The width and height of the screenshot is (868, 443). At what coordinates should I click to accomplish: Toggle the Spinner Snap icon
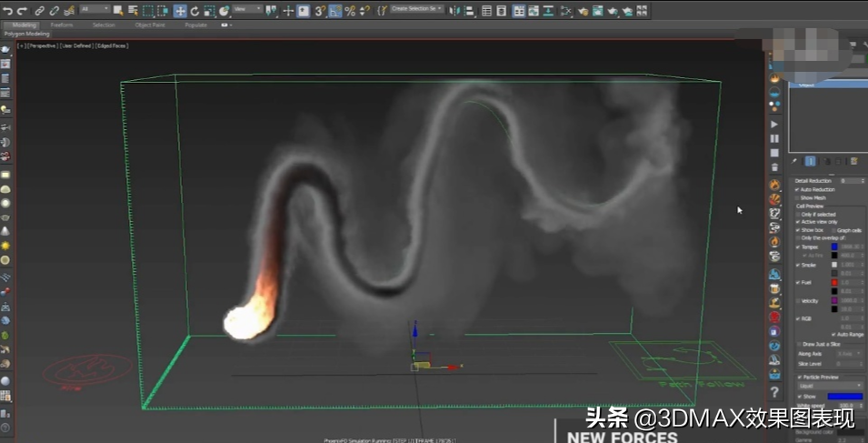364,11
